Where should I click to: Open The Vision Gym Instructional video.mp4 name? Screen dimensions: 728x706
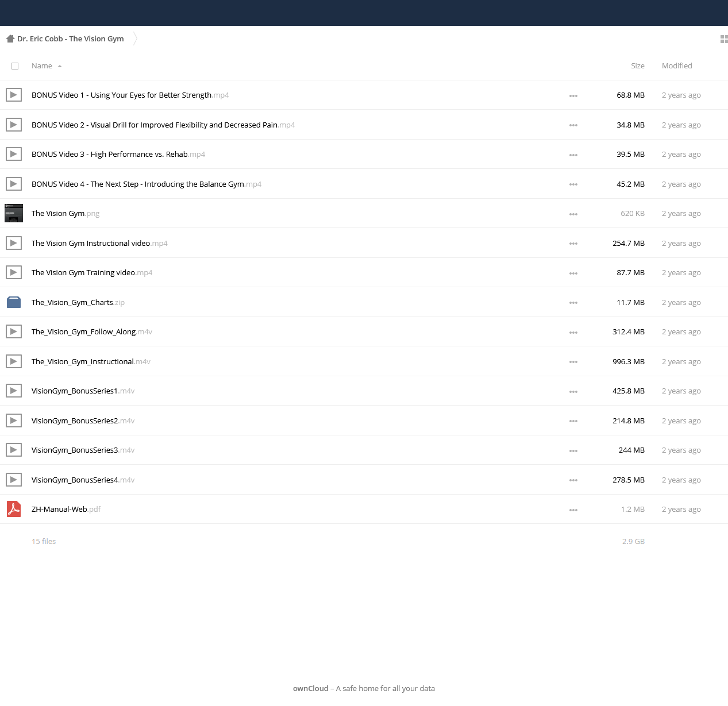(x=99, y=243)
